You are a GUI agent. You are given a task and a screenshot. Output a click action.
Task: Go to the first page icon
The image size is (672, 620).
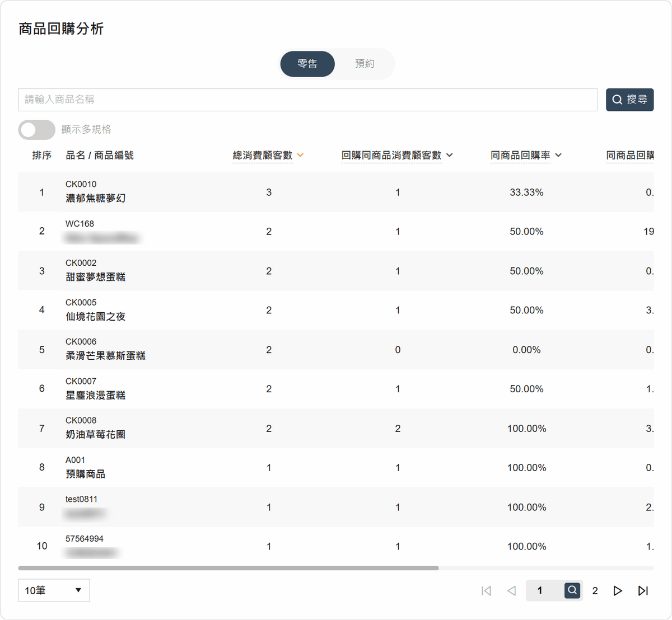[486, 591]
